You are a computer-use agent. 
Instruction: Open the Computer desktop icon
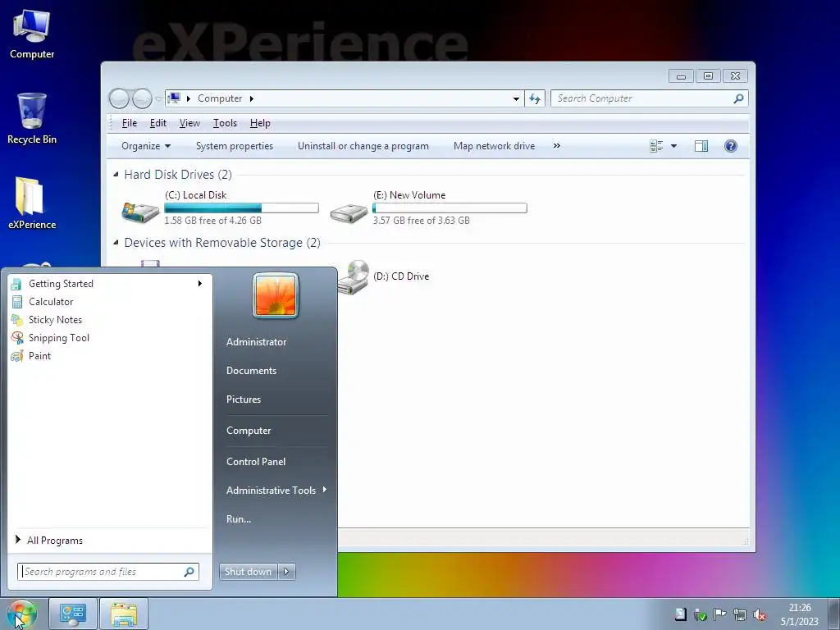[32, 34]
